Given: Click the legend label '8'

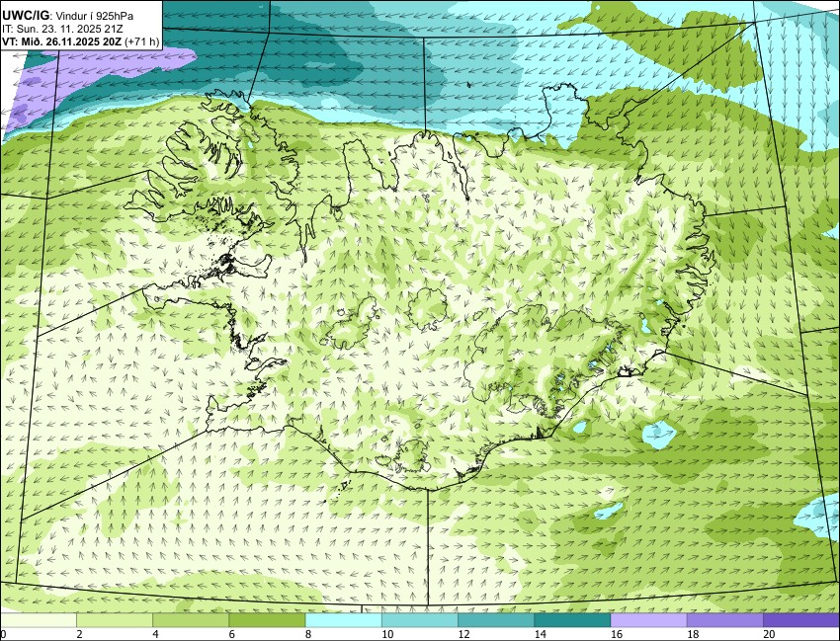Looking at the screenshot, I should (308, 634).
